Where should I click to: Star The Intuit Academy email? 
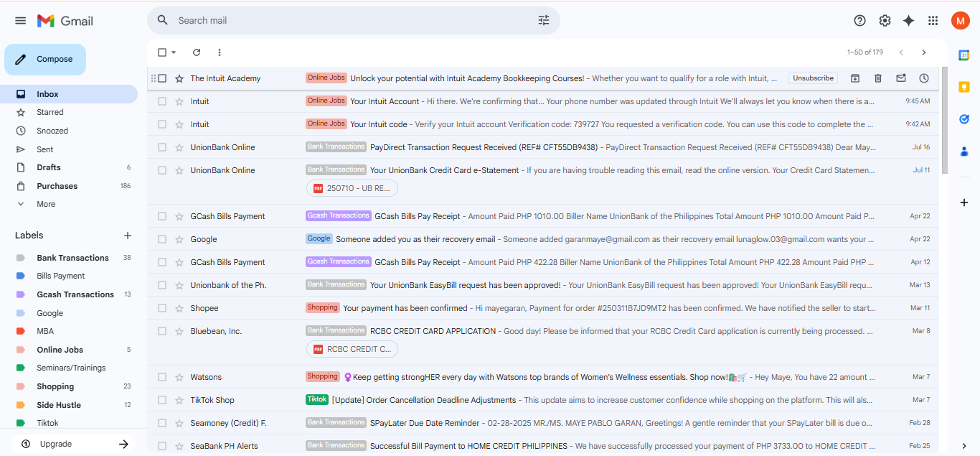179,78
